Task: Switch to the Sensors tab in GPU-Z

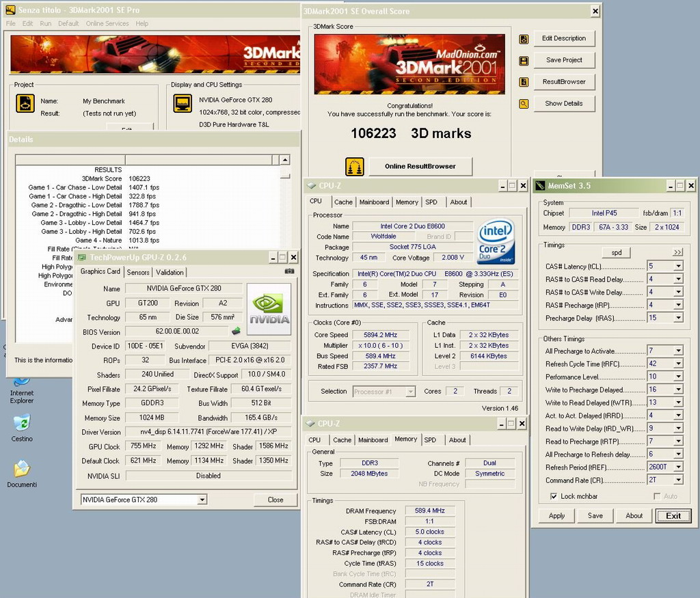Action: [x=138, y=272]
